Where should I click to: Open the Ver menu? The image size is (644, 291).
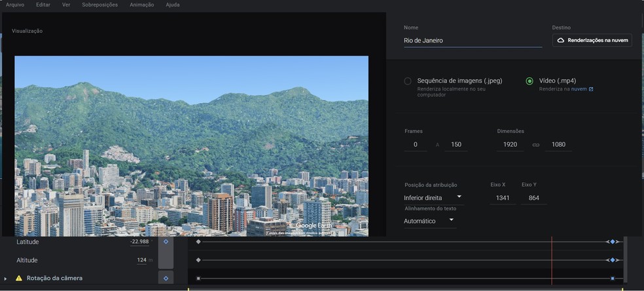66,5
